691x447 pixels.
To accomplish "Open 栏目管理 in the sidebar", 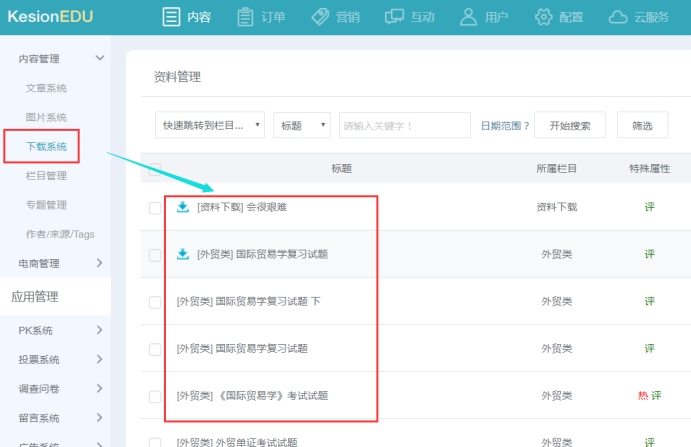I will (46, 175).
